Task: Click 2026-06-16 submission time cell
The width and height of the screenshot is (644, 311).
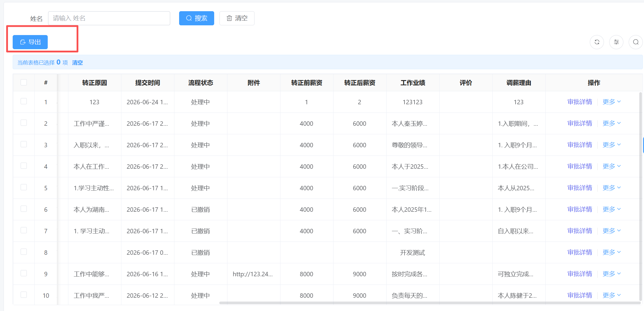Action: (147, 274)
